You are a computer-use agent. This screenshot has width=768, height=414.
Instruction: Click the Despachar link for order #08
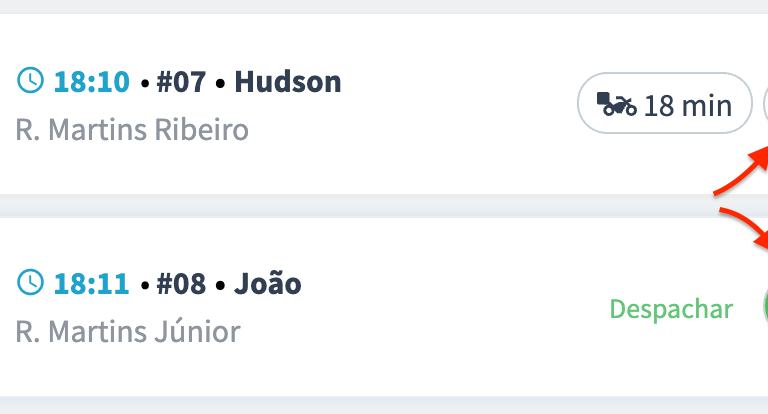pos(671,309)
